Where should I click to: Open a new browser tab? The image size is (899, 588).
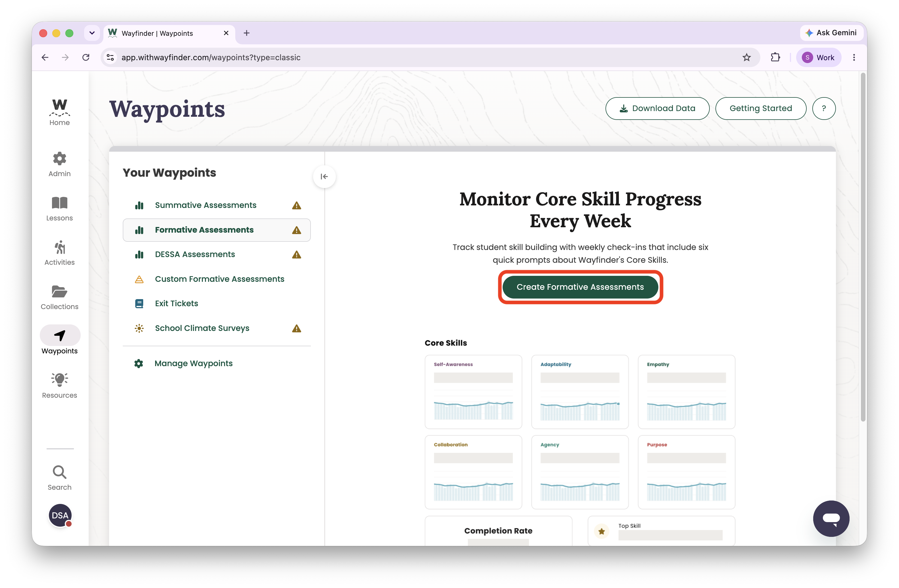click(247, 33)
